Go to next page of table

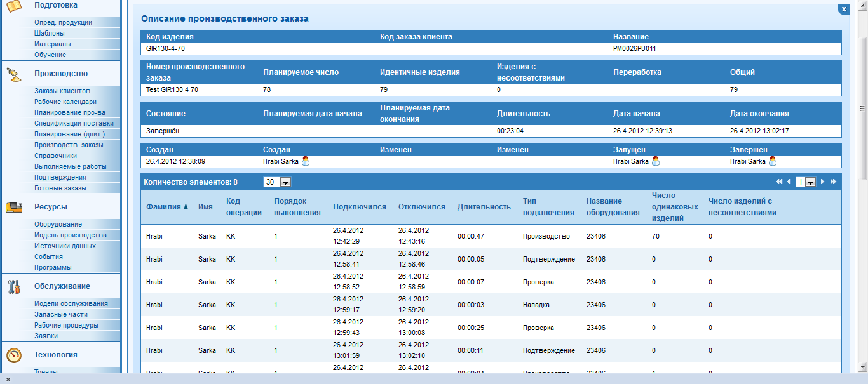click(822, 182)
